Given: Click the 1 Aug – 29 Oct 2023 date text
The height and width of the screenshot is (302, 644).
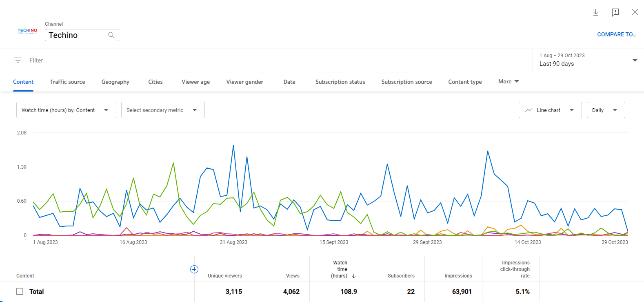Looking at the screenshot, I should click(562, 56).
